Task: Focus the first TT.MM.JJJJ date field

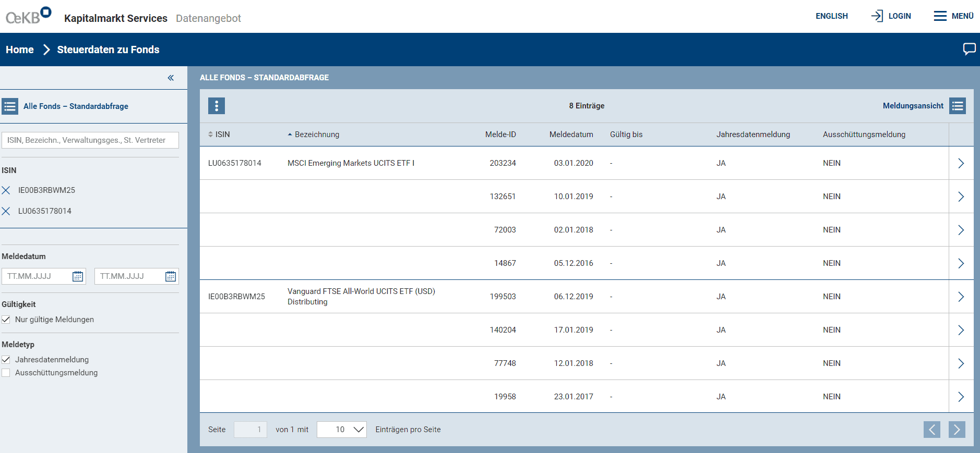Action: 44,276
